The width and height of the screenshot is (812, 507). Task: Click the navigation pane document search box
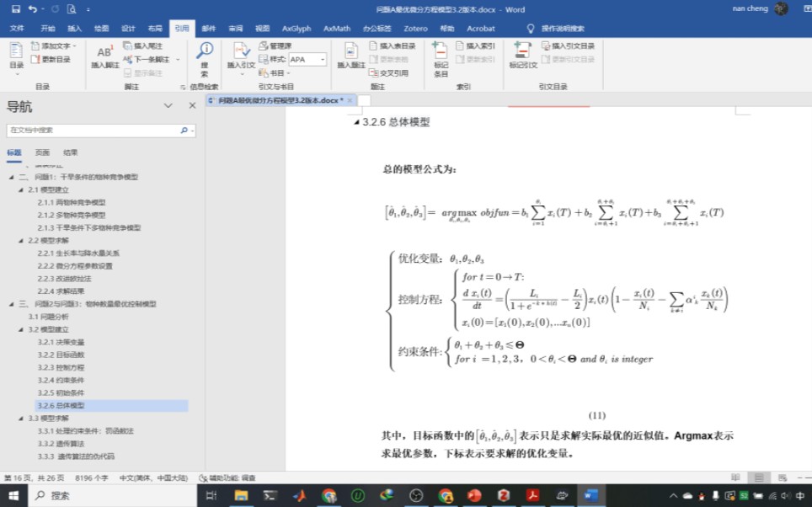(93, 131)
